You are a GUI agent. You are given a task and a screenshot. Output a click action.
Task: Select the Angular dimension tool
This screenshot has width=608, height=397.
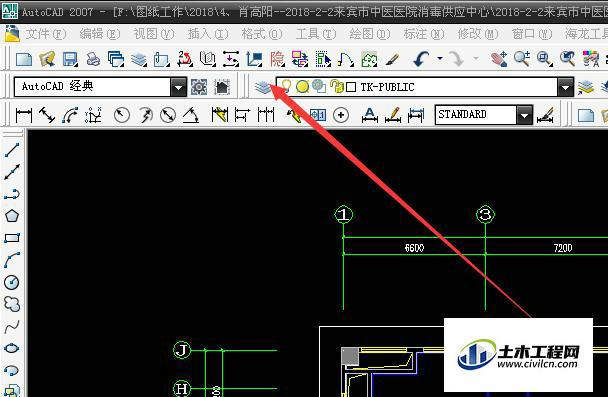coord(191,115)
